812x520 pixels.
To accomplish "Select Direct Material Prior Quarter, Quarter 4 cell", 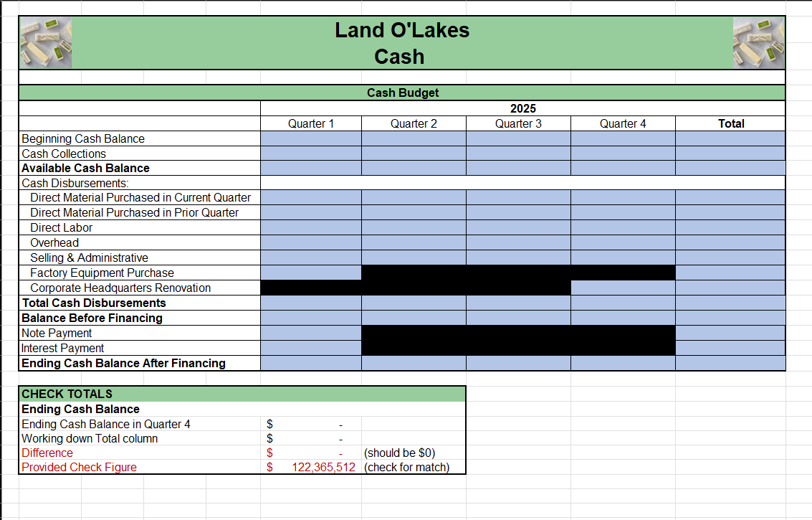I will [623, 212].
